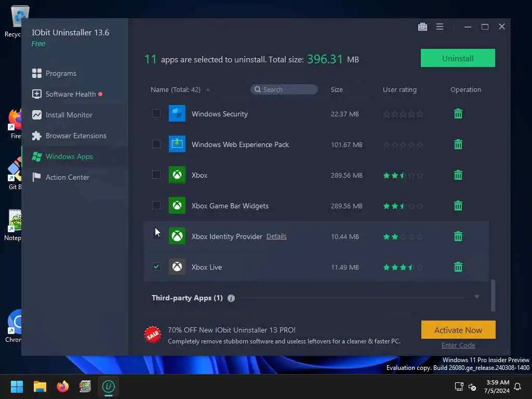Check the Windows Web Experience Pack checkbox
The width and height of the screenshot is (532, 399).
(x=156, y=144)
